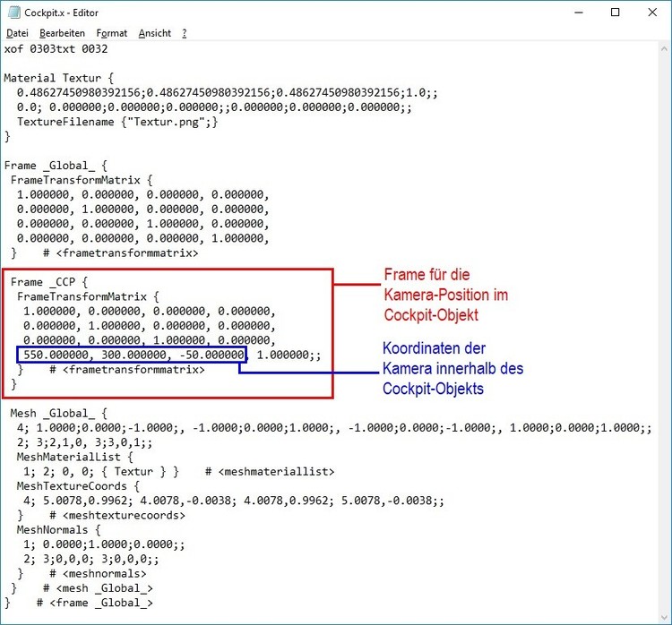Click the line 'Mesh _Global_ {'
The height and width of the screenshot is (625, 672).
pos(59,414)
